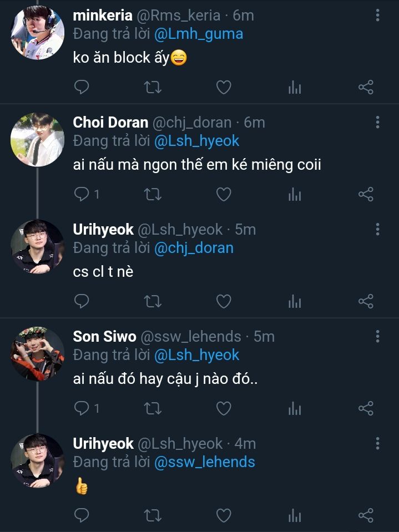Retweet Son Siwo's tweet
The width and height of the screenshot is (399, 532).
[153, 409]
